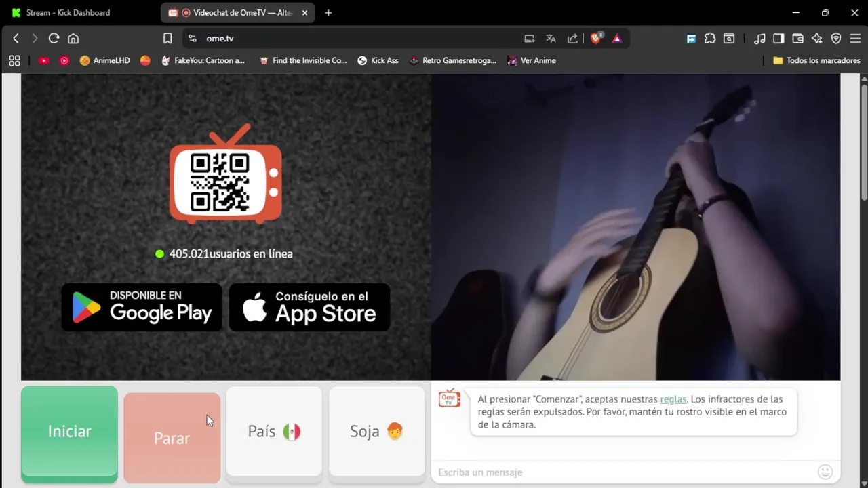Bookmark this page with the bookmark icon

(167, 39)
